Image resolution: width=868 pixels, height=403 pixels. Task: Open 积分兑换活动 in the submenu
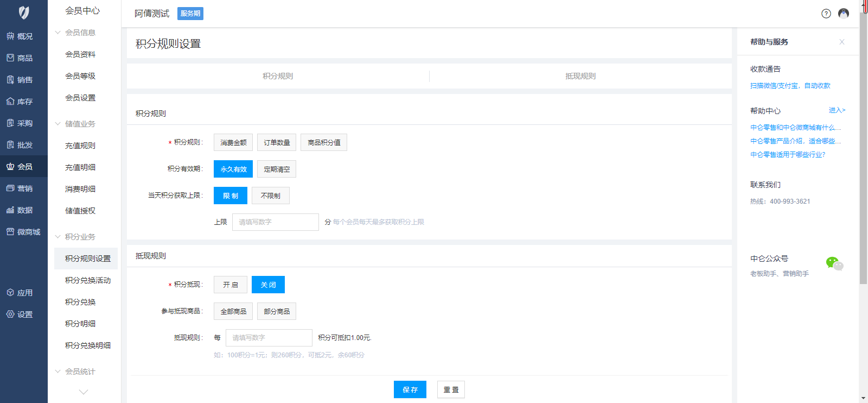87,280
